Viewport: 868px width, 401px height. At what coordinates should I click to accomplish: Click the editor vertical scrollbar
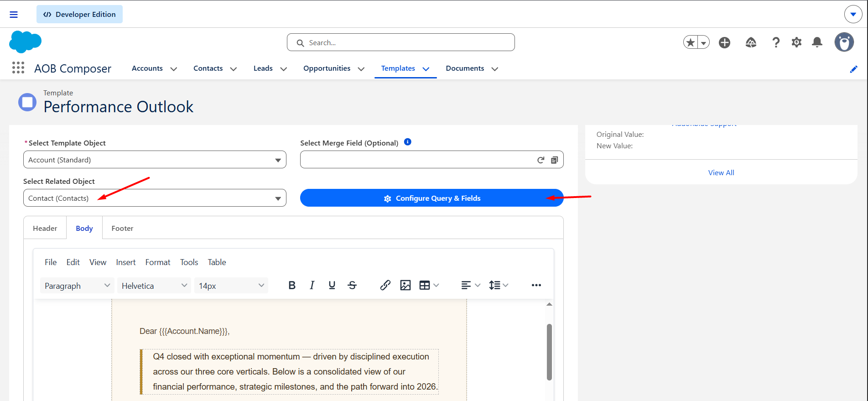pyautogui.click(x=549, y=352)
